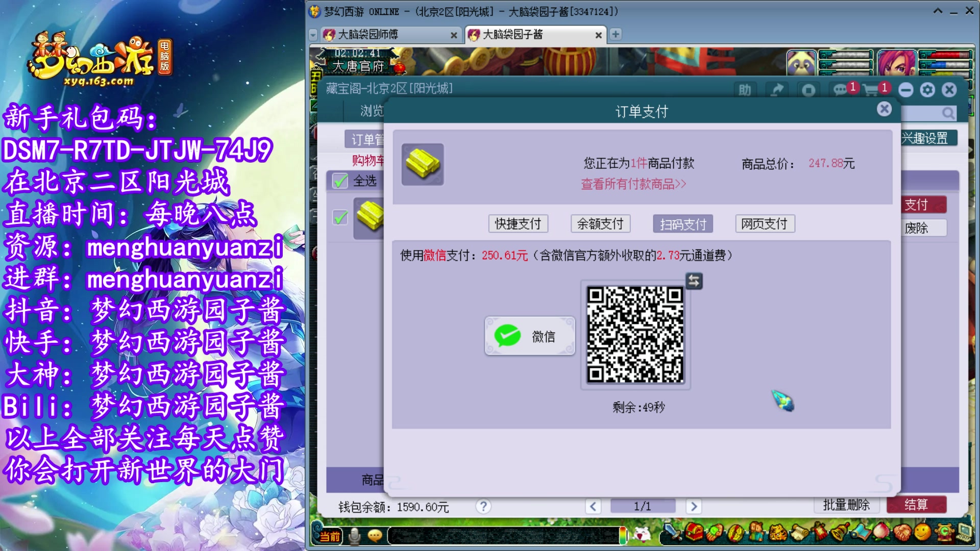Click the 批量删除 bulk delete button

coord(846,505)
